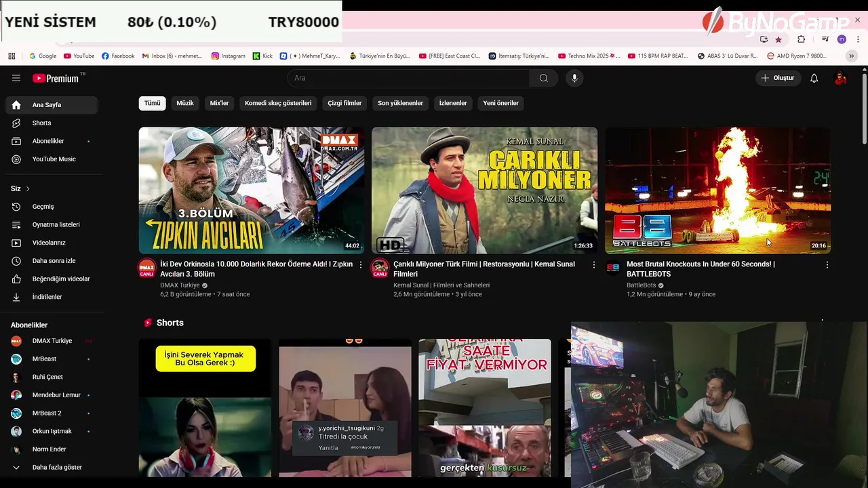Play Çarıklı Milyoner movie thumbnail
The height and width of the screenshot is (488, 868).
(484, 190)
